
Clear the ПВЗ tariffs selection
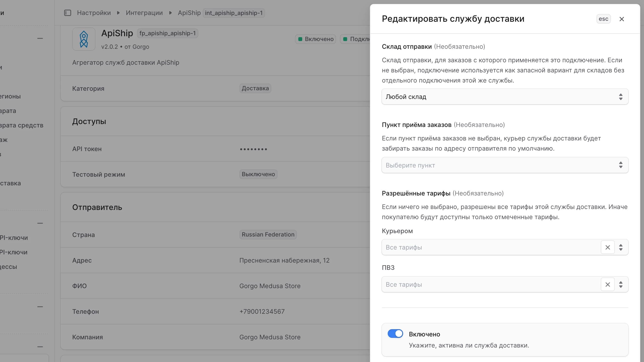coord(608,285)
